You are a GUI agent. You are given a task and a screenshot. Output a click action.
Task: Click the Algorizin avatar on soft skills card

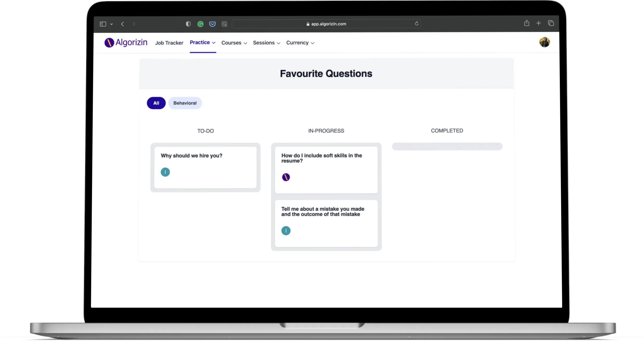click(286, 177)
